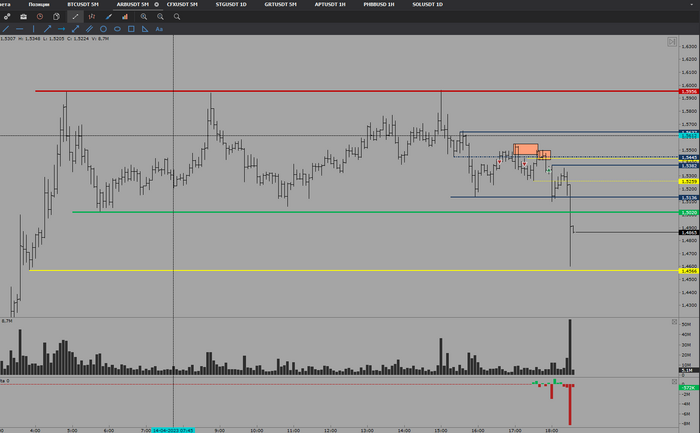Click the orange clock icon
The image size is (700, 433).
(x=40, y=17)
